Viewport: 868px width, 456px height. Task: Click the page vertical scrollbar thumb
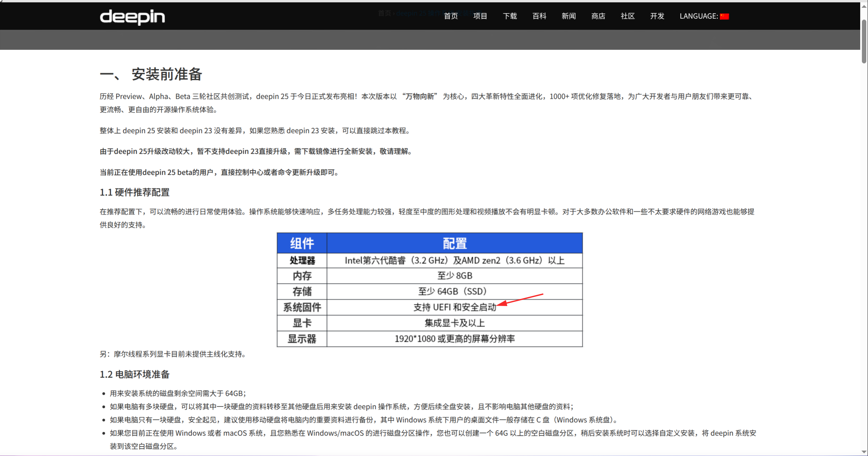click(864, 41)
